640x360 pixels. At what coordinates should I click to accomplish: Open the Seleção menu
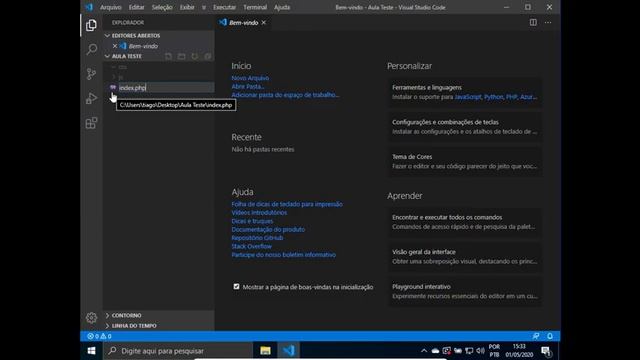(x=162, y=7)
